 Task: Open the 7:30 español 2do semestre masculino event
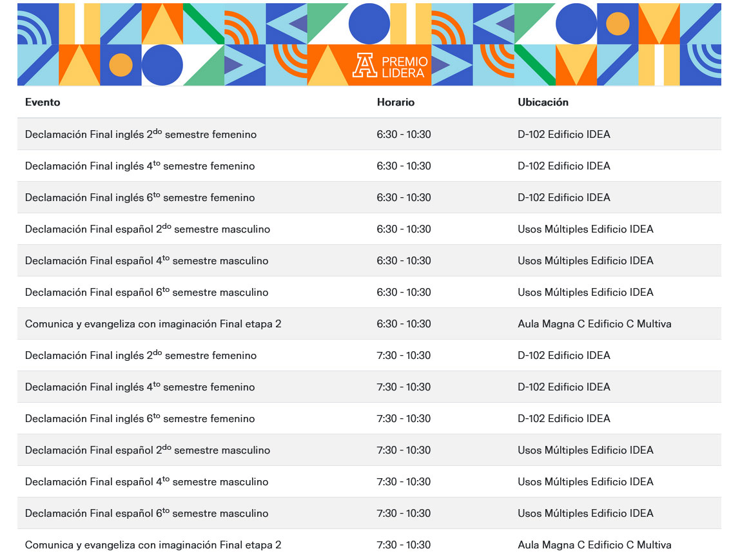tap(148, 450)
